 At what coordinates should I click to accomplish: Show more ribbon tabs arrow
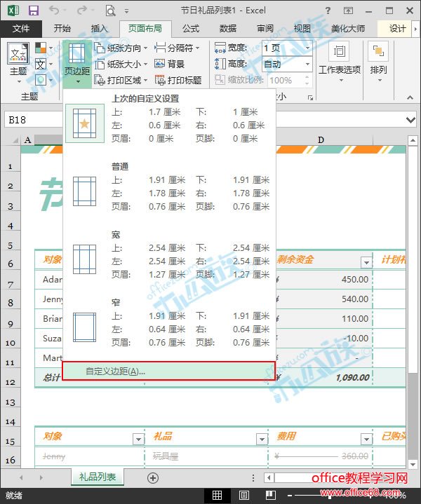(x=415, y=29)
